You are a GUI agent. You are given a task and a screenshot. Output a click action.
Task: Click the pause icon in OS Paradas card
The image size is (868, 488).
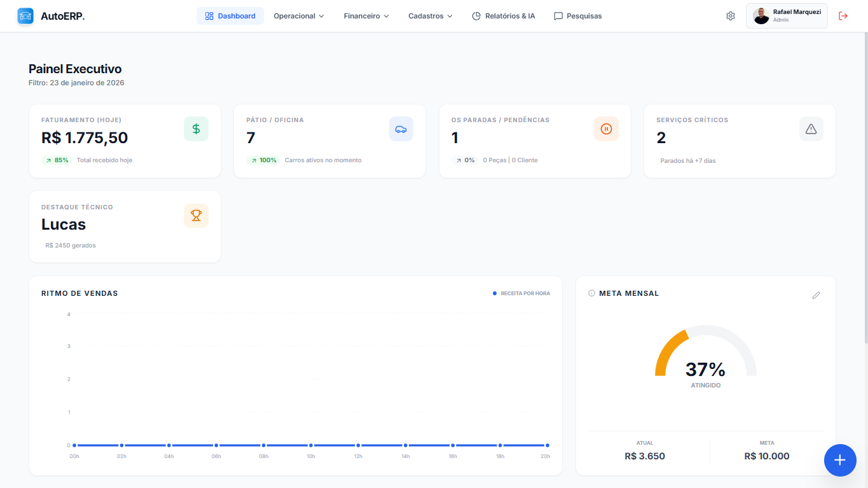pyautogui.click(x=606, y=129)
